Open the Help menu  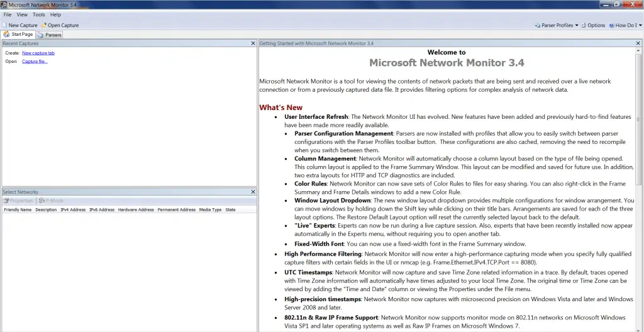pyautogui.click(x=55, y=15)
